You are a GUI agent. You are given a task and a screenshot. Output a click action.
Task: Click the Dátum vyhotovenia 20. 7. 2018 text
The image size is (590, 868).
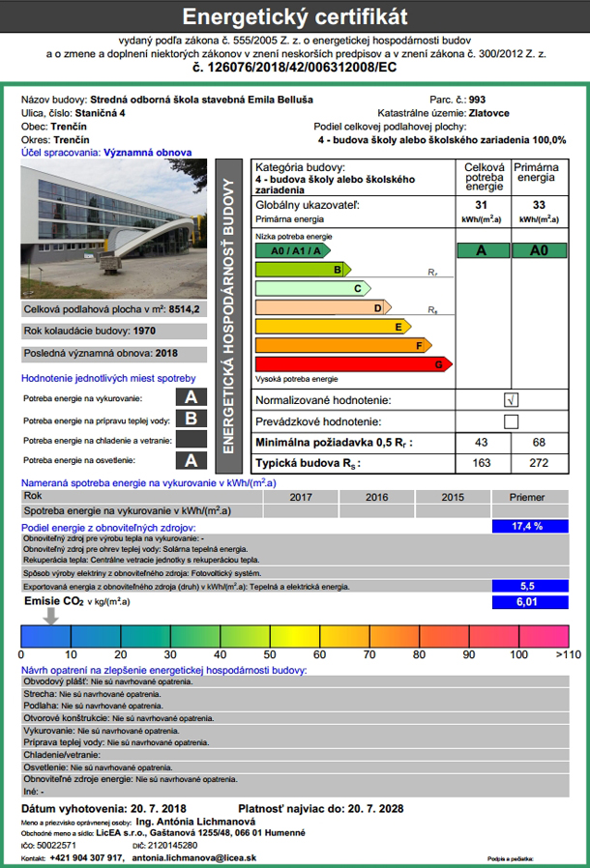click(x=103, y=809)
